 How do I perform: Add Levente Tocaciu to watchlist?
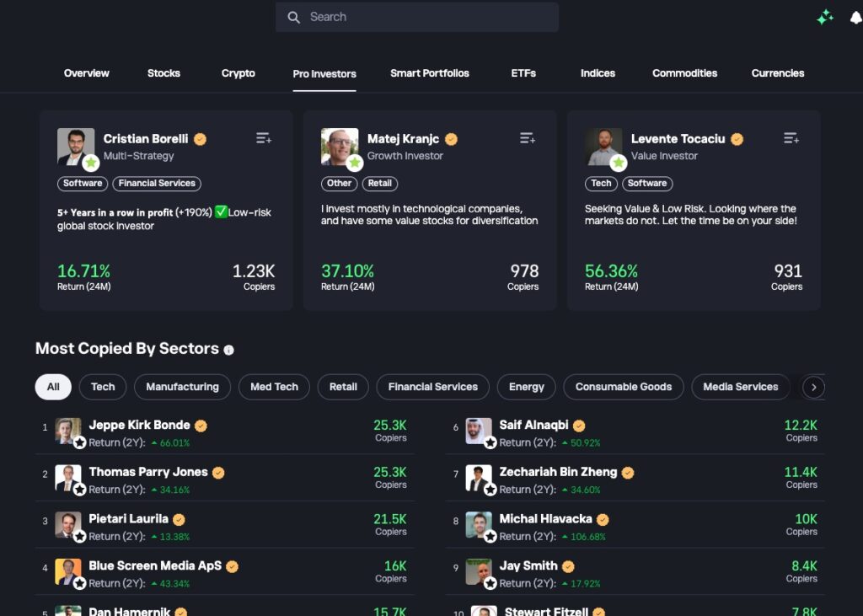coord(791,138)
